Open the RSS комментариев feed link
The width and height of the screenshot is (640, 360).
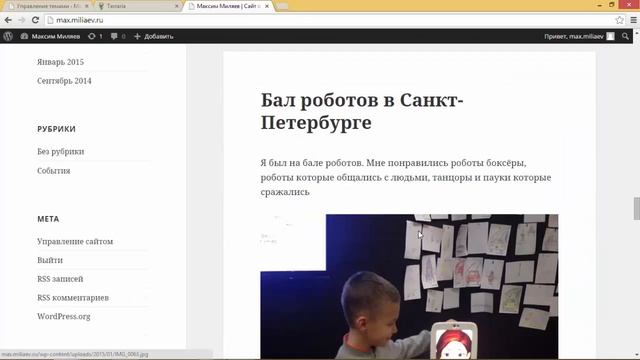coord(73,298)
